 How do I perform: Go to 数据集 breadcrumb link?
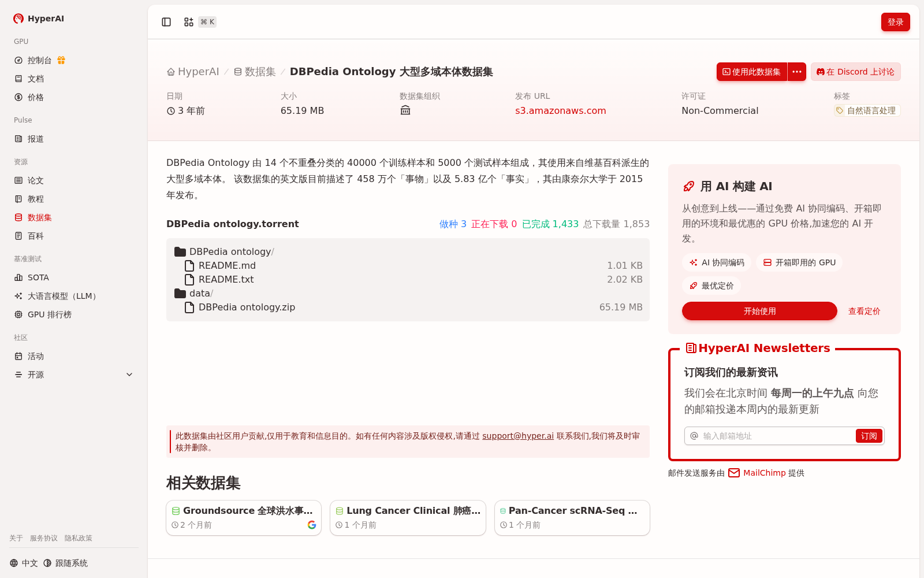(255, 72)
